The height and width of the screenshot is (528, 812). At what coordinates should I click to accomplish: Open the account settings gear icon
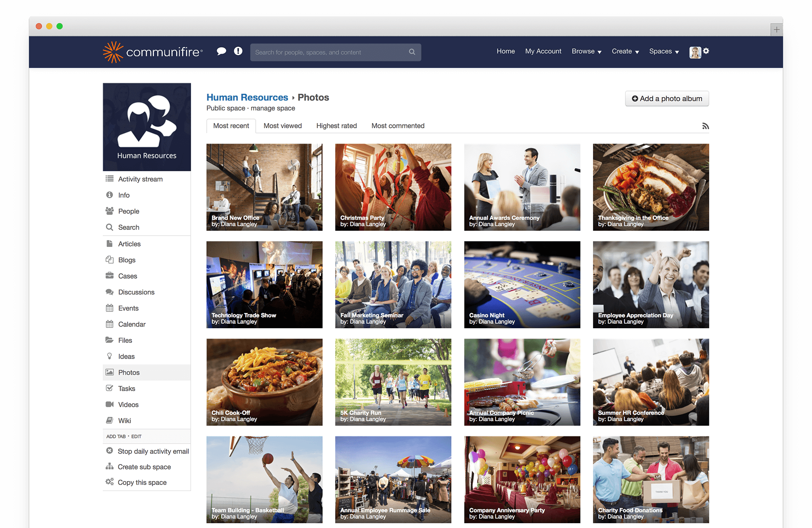(706, 51)
